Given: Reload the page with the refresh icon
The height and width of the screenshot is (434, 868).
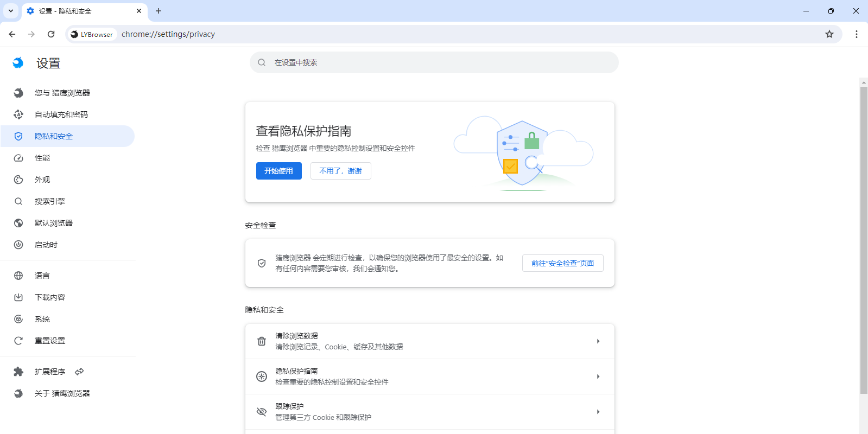Looking at the screenshot, I should point(51,34).
